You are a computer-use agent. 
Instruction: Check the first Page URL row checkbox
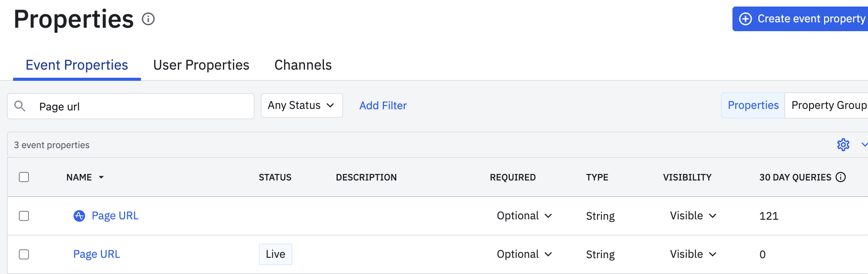[x=24, y=216]
